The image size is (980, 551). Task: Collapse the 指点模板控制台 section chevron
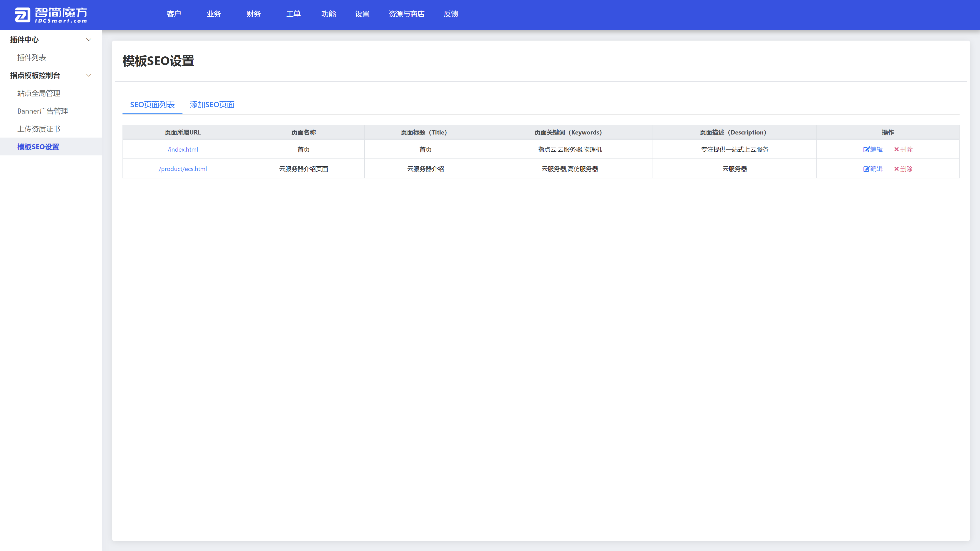point(89,75)
